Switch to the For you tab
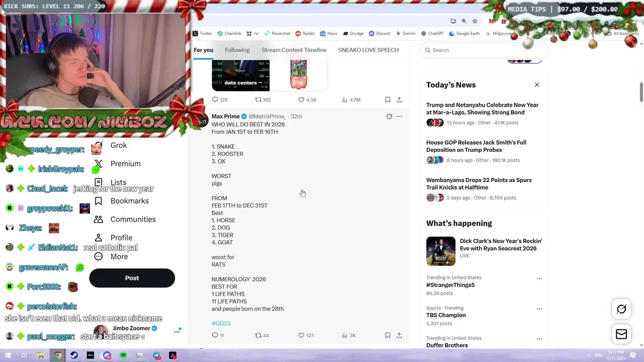The image size is (644, 362). [203, 50]
